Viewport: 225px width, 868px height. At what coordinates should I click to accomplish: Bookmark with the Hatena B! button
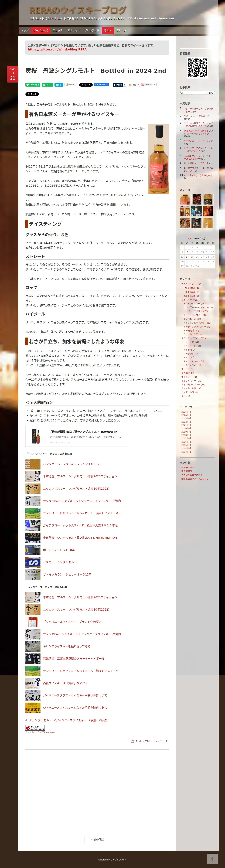pos(59,85)
